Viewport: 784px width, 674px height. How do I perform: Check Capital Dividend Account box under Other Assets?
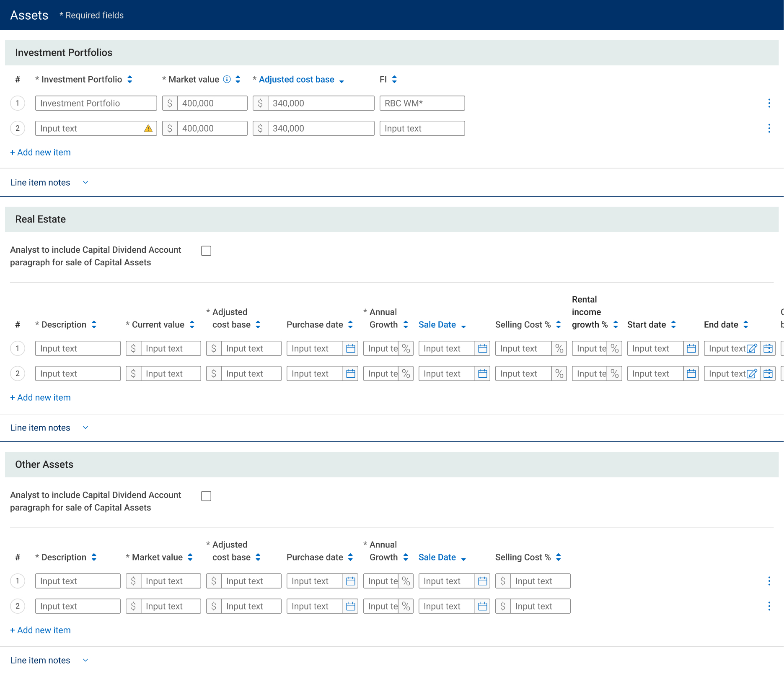click(x=206, y=496)
